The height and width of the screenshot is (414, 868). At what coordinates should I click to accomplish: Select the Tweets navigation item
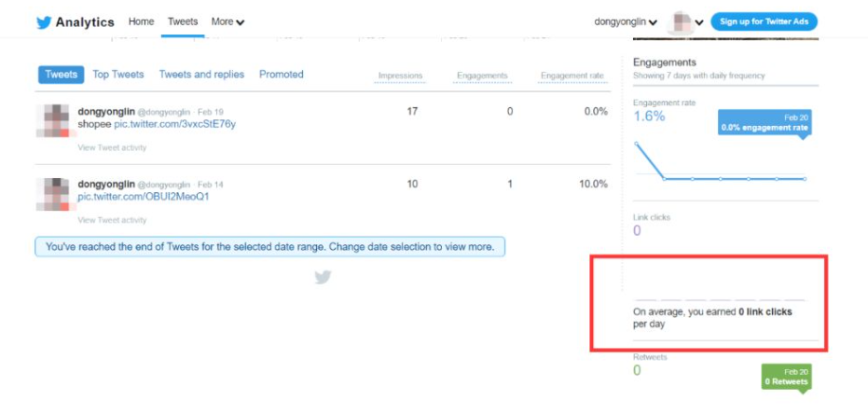click(183, 21)
